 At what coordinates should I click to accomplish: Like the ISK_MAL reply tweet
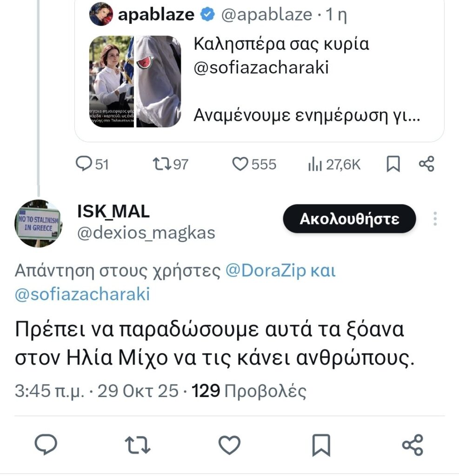(229, 445)
